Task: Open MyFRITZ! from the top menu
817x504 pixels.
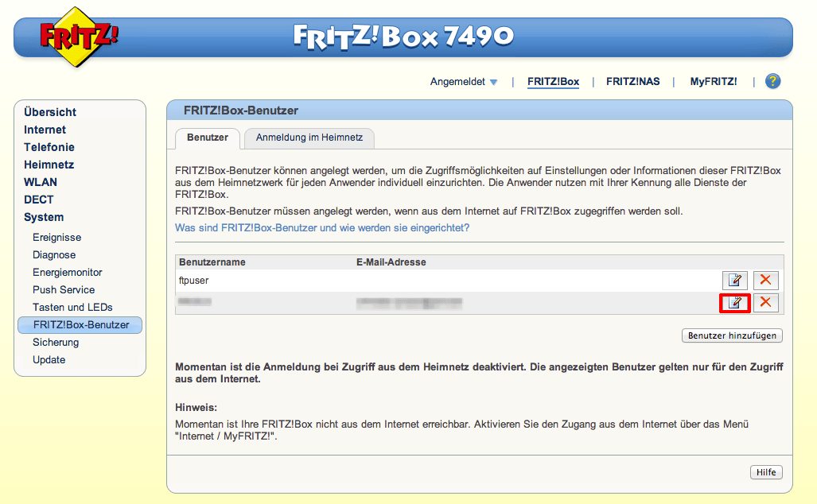Action: click(714, 82)
